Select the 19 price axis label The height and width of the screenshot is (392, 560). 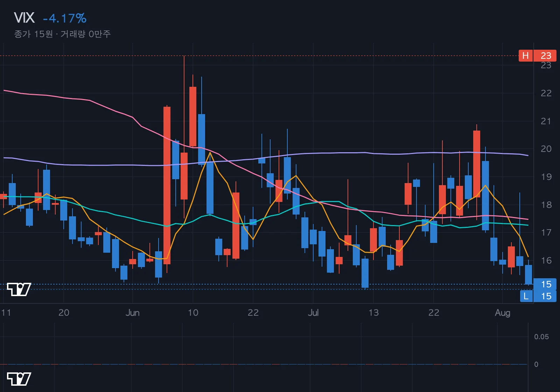pos(546,177)
